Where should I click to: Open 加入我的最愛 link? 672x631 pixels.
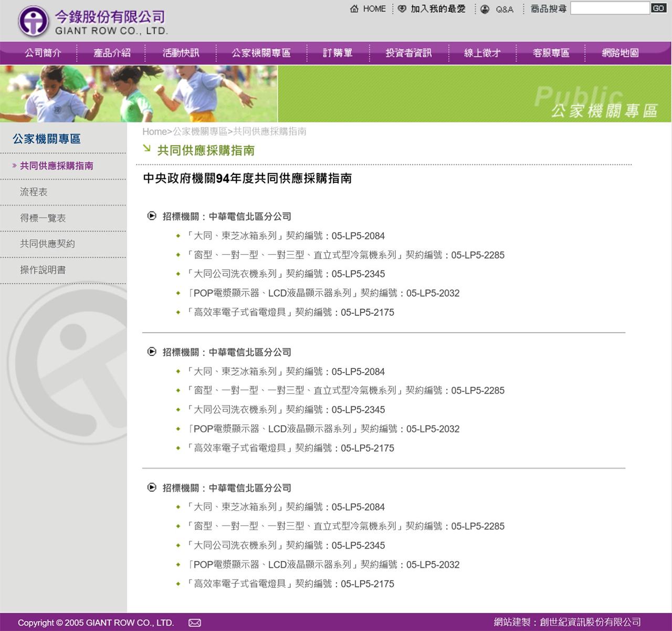[438, 9]
